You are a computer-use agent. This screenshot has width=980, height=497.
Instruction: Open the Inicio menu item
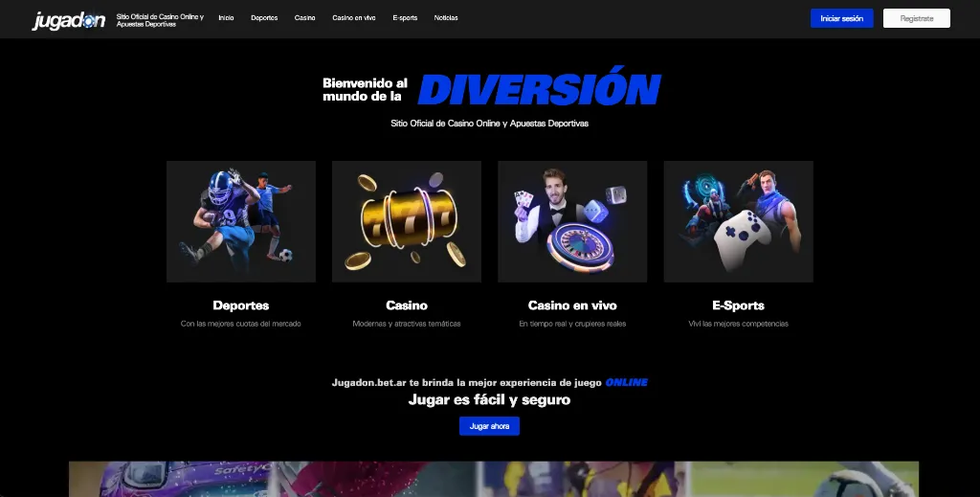(226, 18)
